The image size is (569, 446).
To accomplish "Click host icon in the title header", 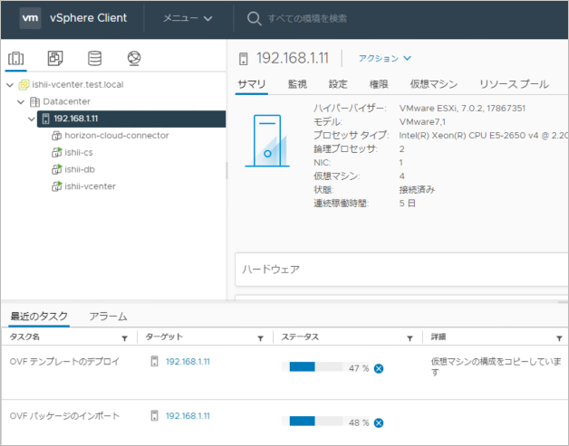I will coord(243,58).
